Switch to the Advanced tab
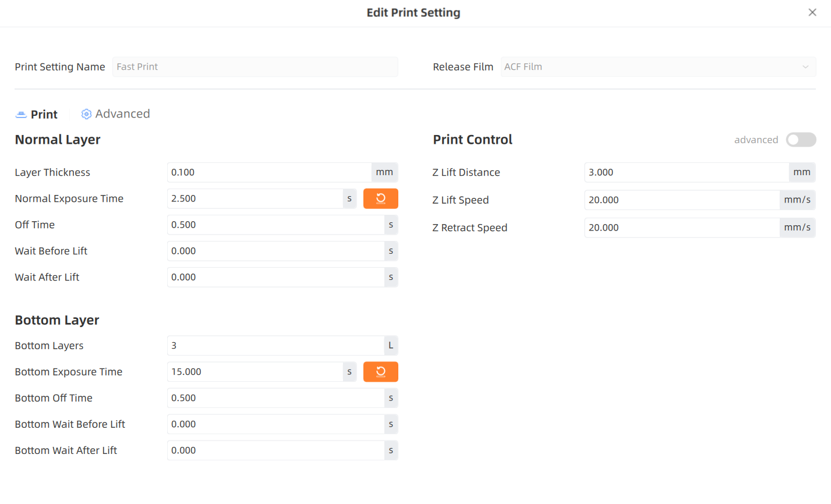This screenshot has width=831, height=504. point(115,114)
